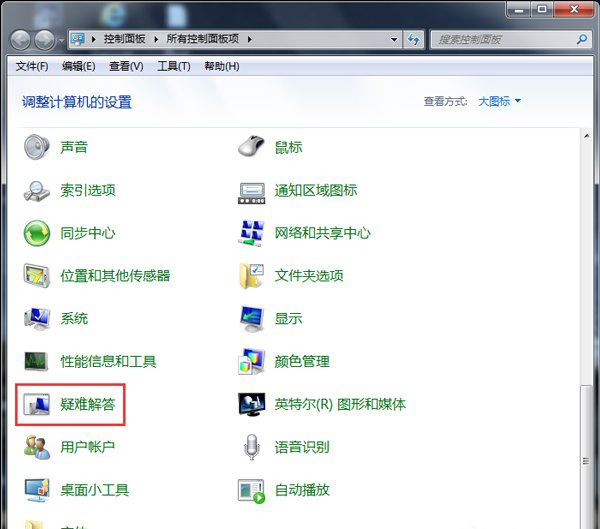The width and height of the screenshot is (600, 529).
Task: Click the 索引选项 magnifier icon
Action: (36, 191)
